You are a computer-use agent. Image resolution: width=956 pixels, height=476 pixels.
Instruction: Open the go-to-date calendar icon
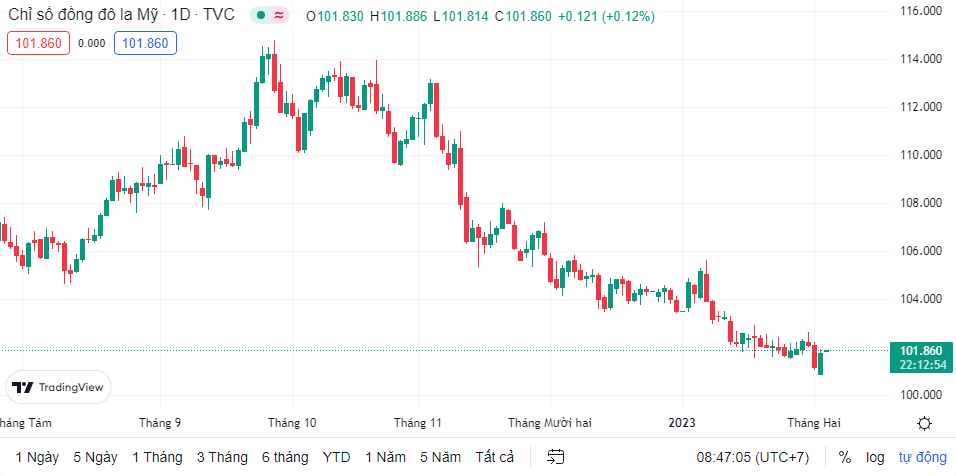pos(556,457)
